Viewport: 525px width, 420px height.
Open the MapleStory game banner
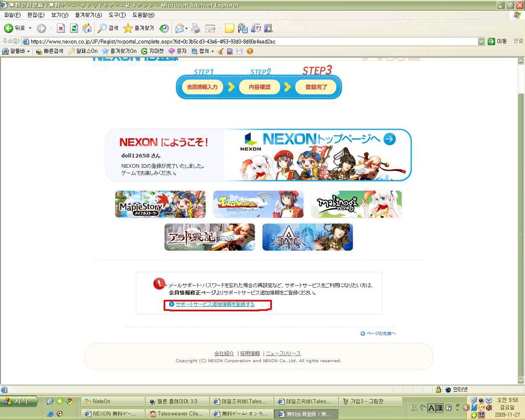[160, 204]
